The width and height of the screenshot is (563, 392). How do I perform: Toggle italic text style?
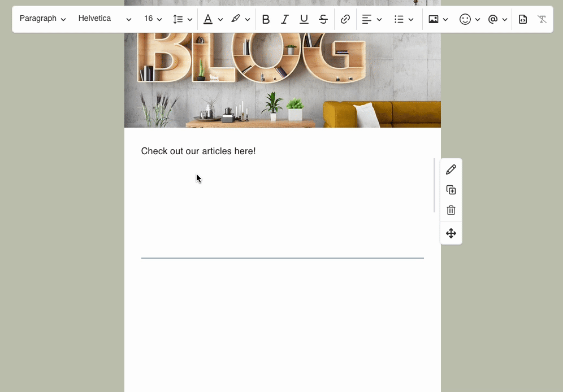[x=285, y=19]
